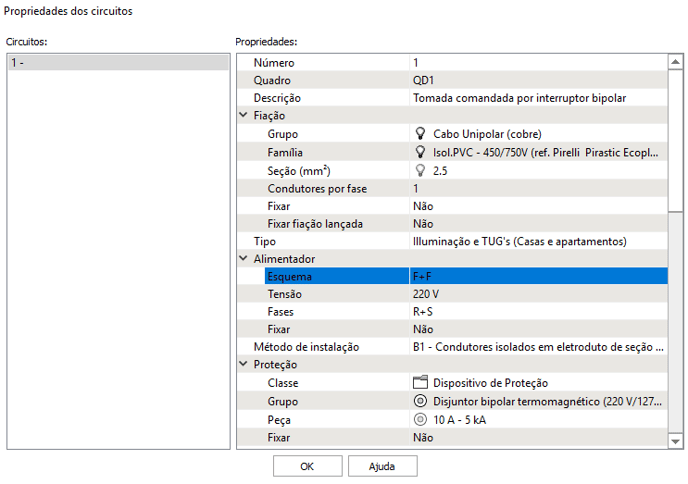Collapse the Alimentador section

[x=243, y=259]
